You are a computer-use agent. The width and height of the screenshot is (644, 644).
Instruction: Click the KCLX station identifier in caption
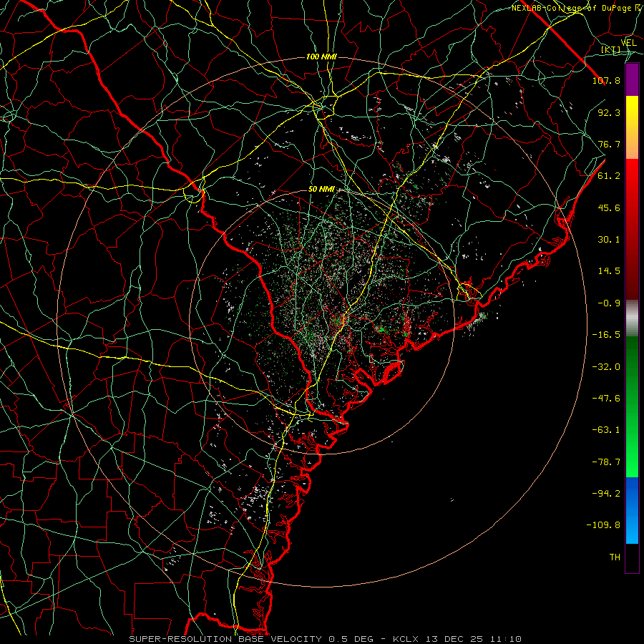click(406, 639)
